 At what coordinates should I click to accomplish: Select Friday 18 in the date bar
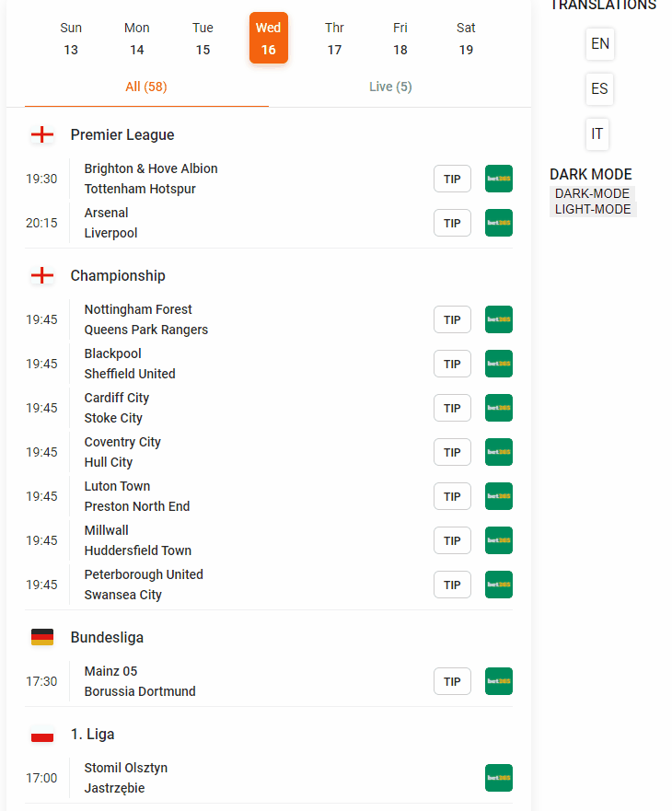pos(400,38)
